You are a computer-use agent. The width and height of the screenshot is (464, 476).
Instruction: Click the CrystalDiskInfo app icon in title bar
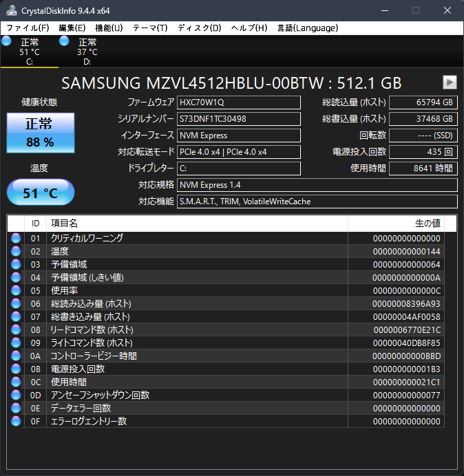pos(10,10)
